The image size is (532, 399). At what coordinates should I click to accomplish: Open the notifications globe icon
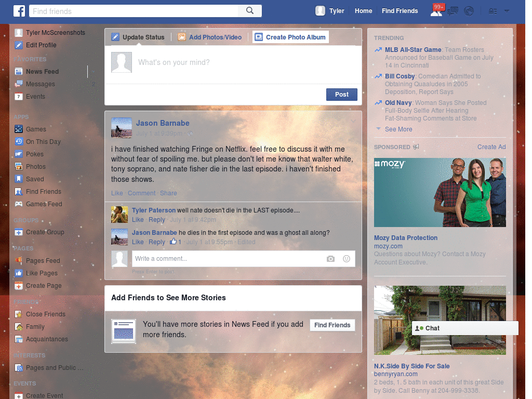[x=469, y=11]
